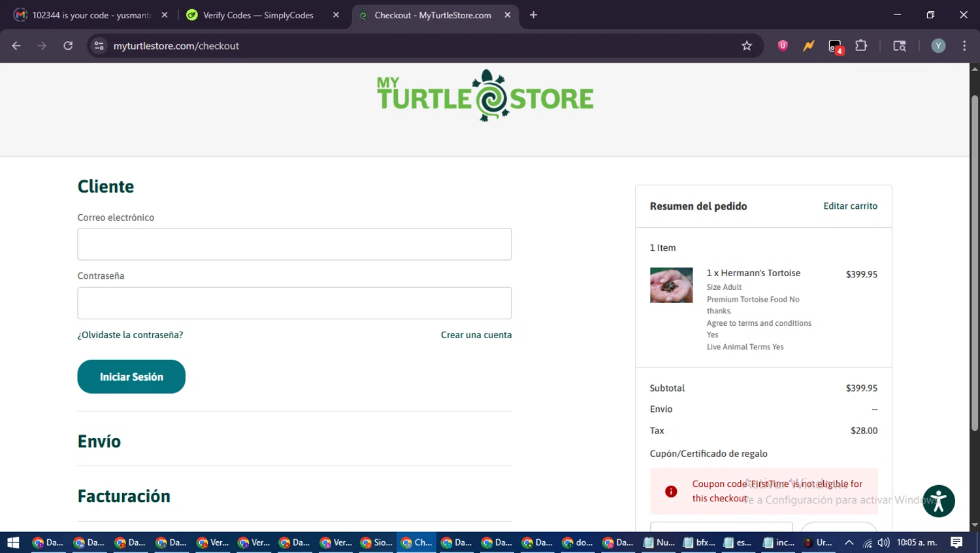Click the Envío section heading

99,441
